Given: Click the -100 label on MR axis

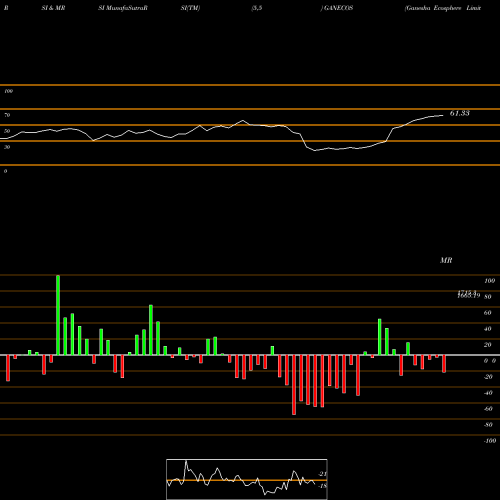Looking at the screenshot, I should click(x=489, y=441).
